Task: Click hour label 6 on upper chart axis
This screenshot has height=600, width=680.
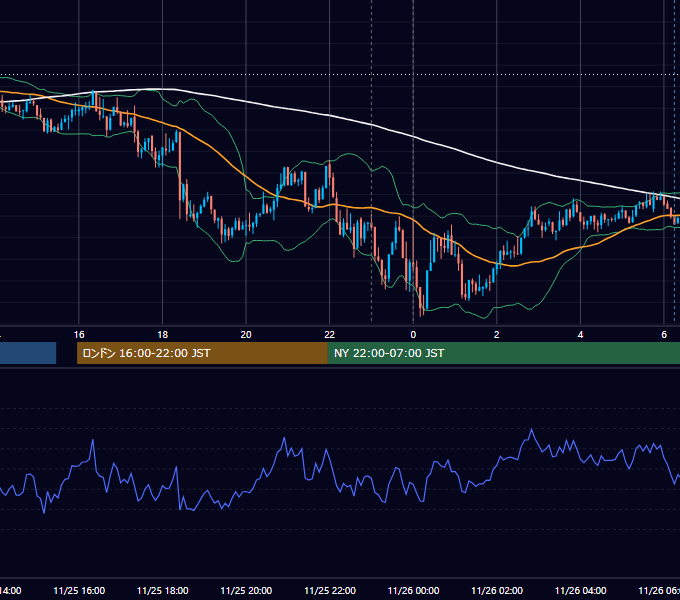Action: pyautogui.click(x=664, y=335)
